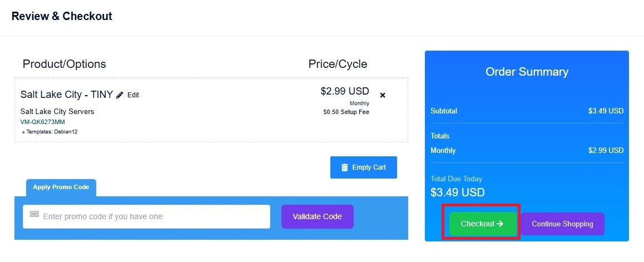This screenshot has height=262, width=644.
Task: Click the $3.49 USD Total Due Today amount
Action: click(x=458, y=192)
